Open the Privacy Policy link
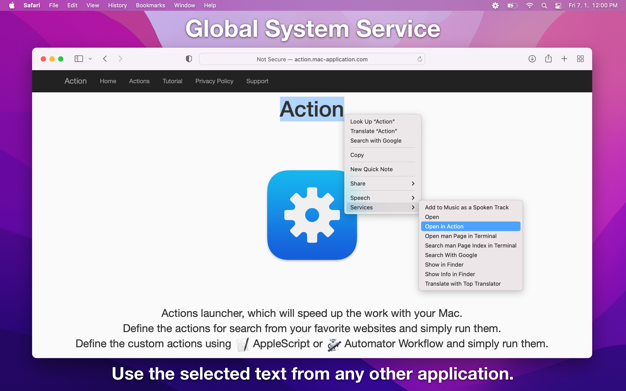 (214, 81)
